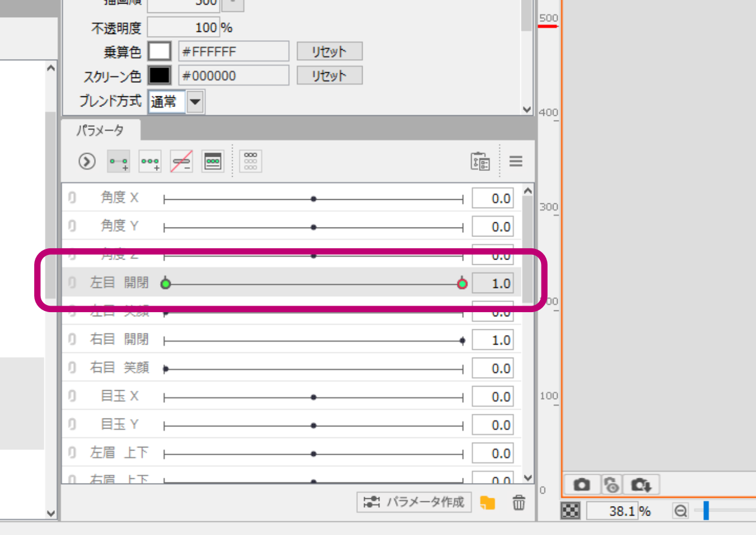Click the パラメータ作成 button
The image size is (756, 535).
pos(415,502)
